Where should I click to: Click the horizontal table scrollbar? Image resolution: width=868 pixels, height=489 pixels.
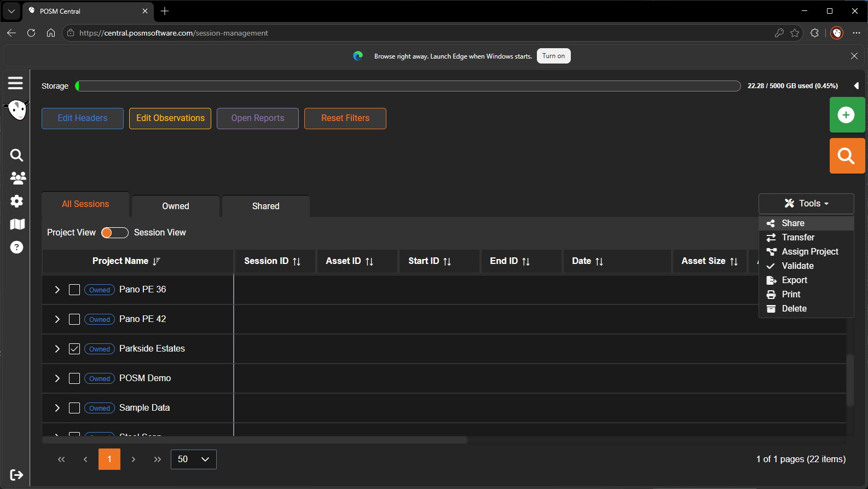click(254, 440)
